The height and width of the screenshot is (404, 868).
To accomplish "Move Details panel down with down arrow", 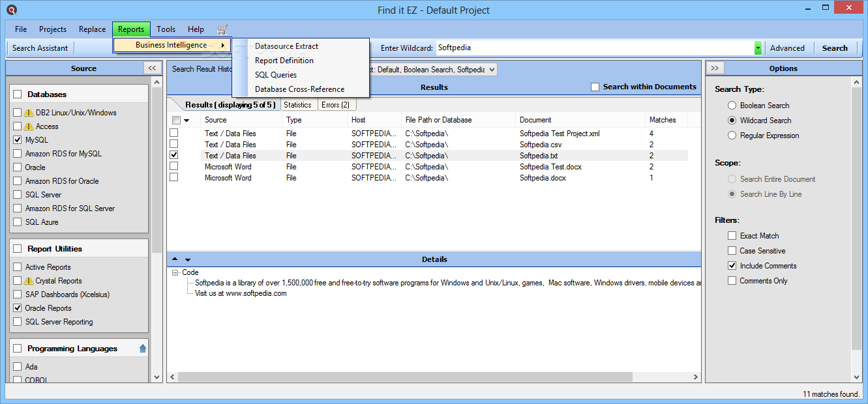I will 188,259.
